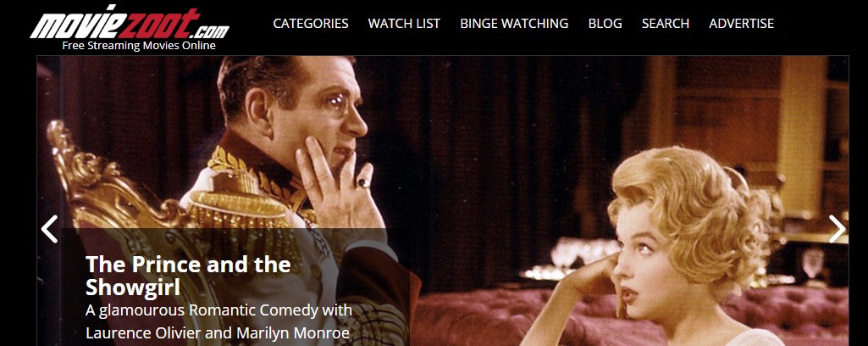Advance carousel with right chevron arrow

coord(837,229)
